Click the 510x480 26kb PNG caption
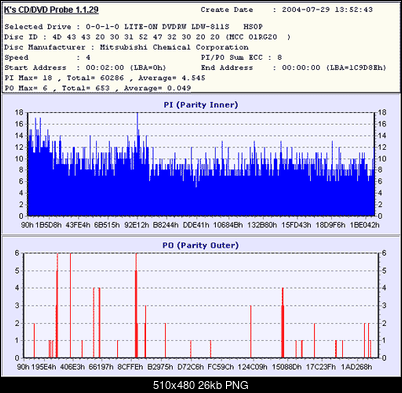The width and height of the screenshot is (402, 393). tap(201, 385)
